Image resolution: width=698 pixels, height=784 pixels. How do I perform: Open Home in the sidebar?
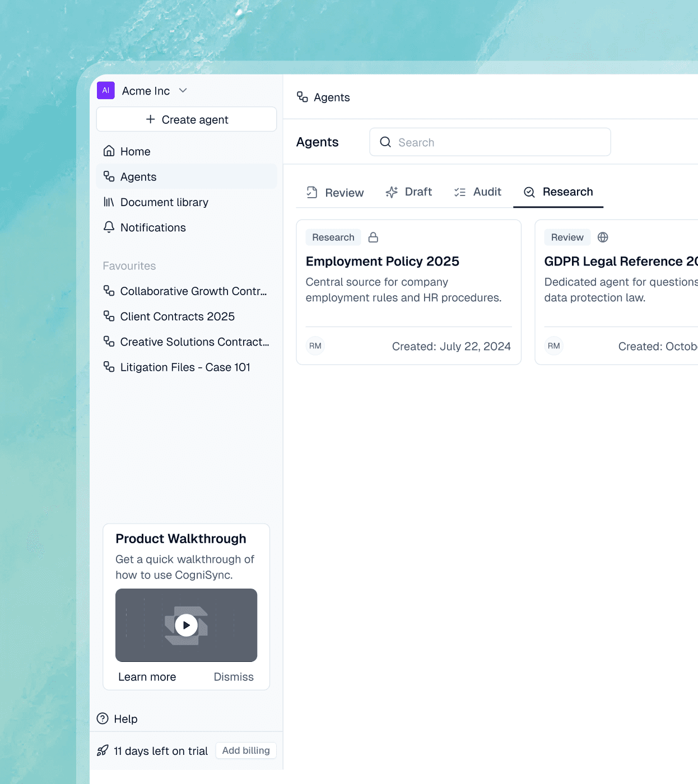(x=187, y=151)
